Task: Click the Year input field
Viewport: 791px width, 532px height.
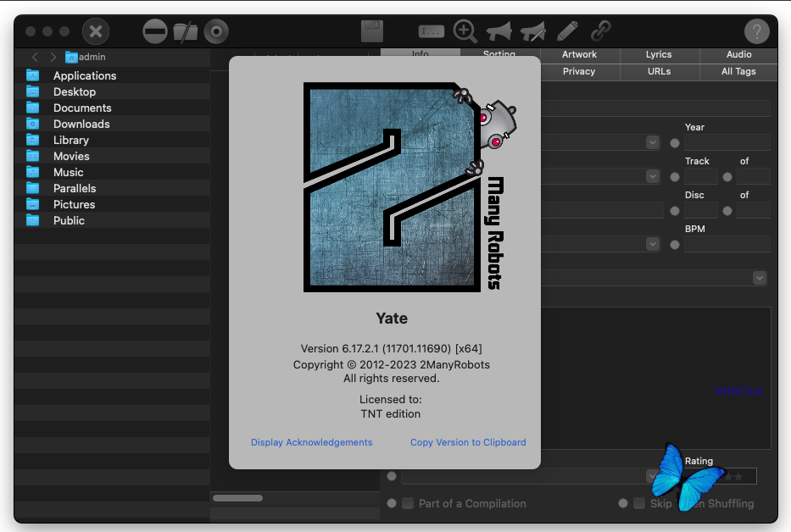Action: (x=727, y=142)
